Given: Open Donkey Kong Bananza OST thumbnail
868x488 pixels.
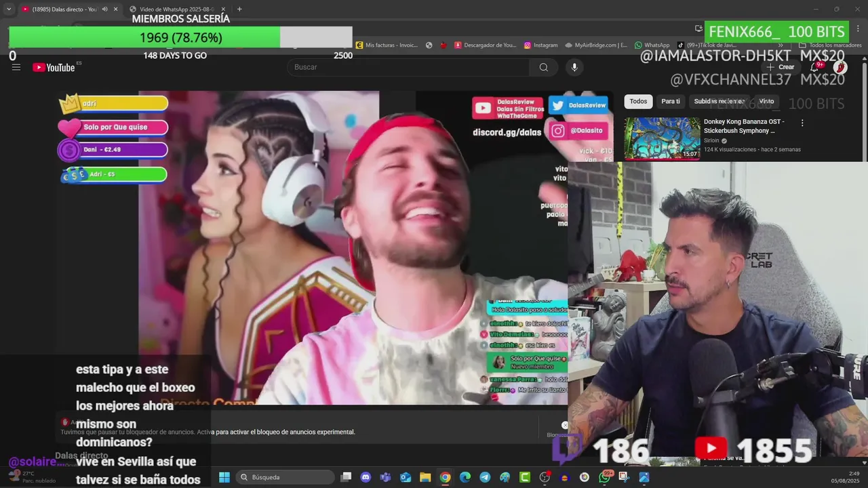Looking at the screenshot, I should 663,138.
